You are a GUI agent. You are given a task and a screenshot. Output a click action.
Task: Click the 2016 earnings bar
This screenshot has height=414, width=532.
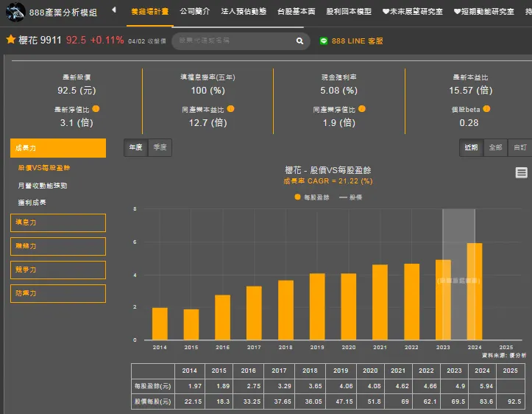(x=222, y=317)
